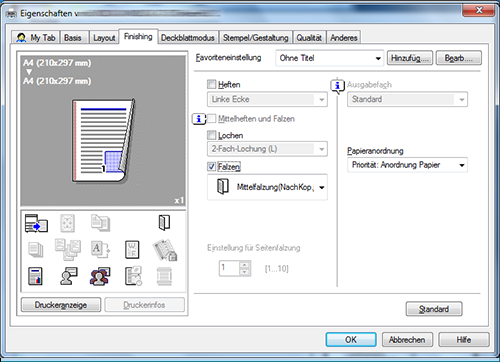This screenshot has height=362, width=500.
Task: Open the 2-Fach-Lochung dropdown
Action: (267, 149)
